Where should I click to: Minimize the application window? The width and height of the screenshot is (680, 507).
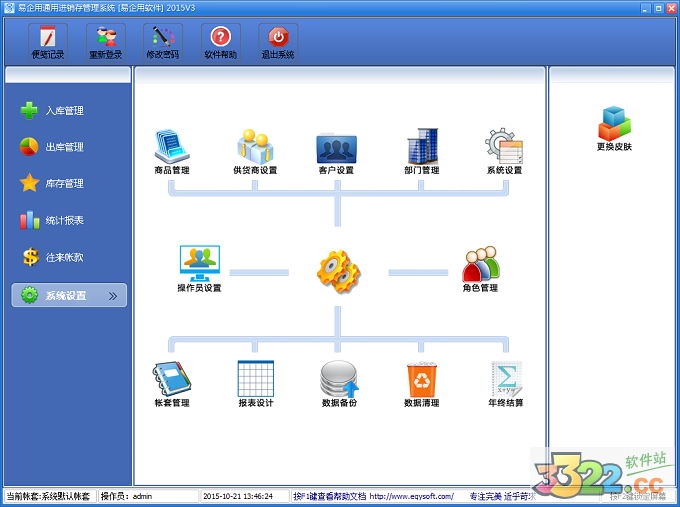tap(645, 8)
